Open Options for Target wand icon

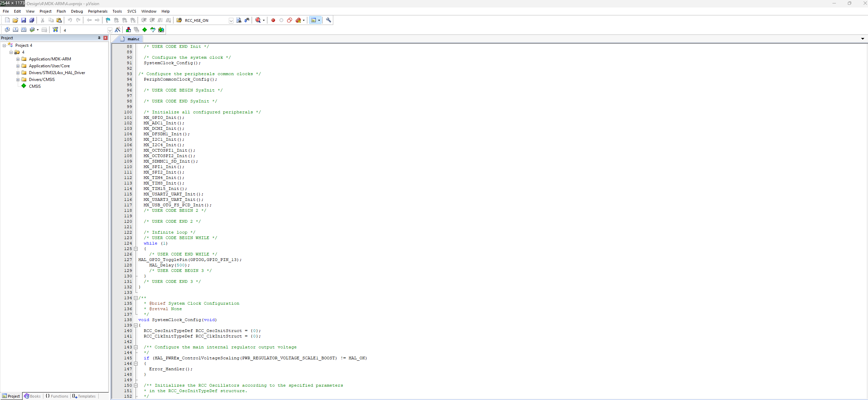pos(117,30)
